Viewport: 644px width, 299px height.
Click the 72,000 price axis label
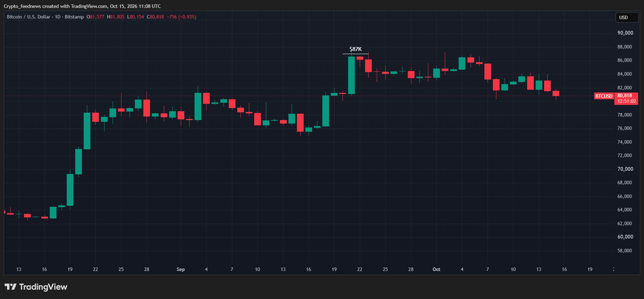tap(625, 155)
